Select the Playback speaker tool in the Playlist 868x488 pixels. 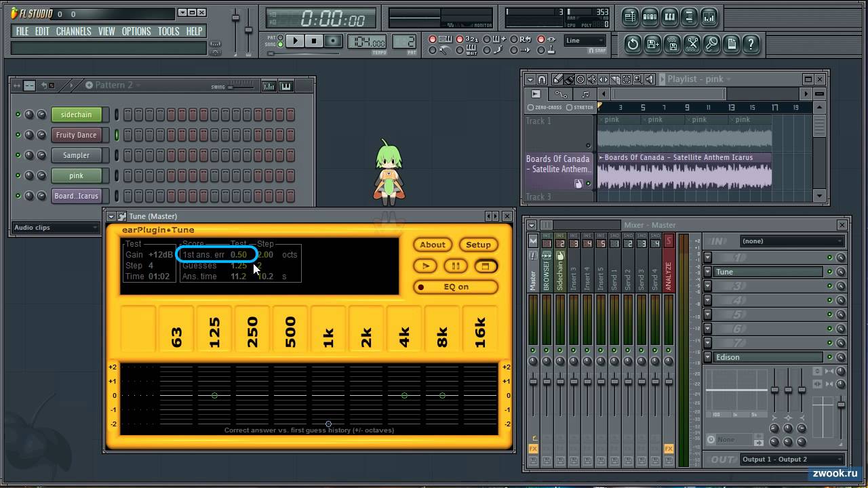(x=650, y=79)
